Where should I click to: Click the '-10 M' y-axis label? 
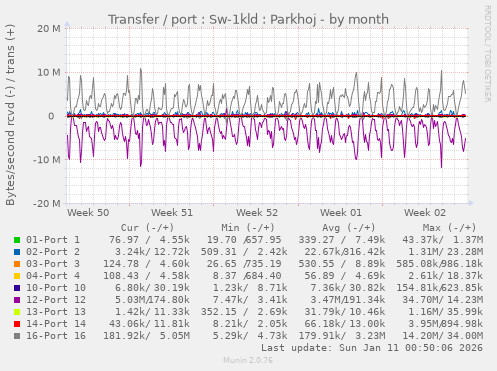pos(47,160)
